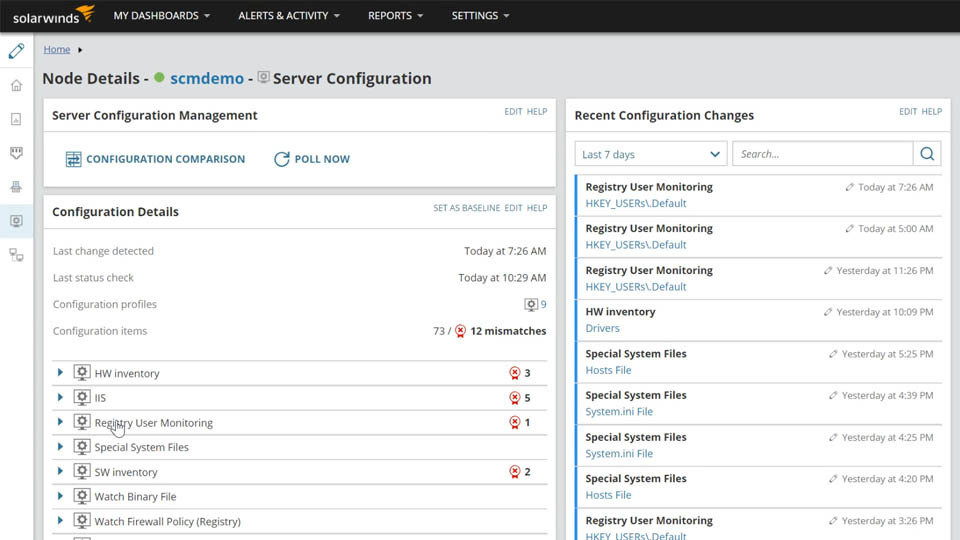Image resolution: width=960 pixels, height=540 pixels.
Task: Click Set As Baseline in Configuration Details
Action: pyautogui.click(x=467, y=208)
